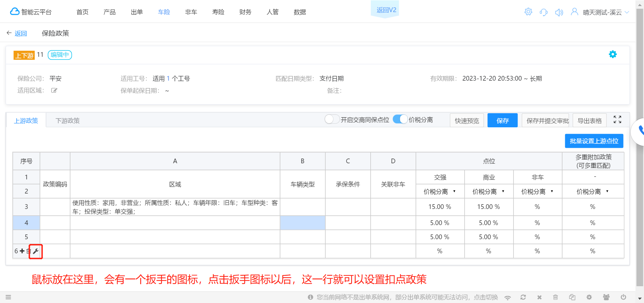Click the X close icon in status bar
The image size is (644, 303).
pyautogui.click(x=539, y=297)
